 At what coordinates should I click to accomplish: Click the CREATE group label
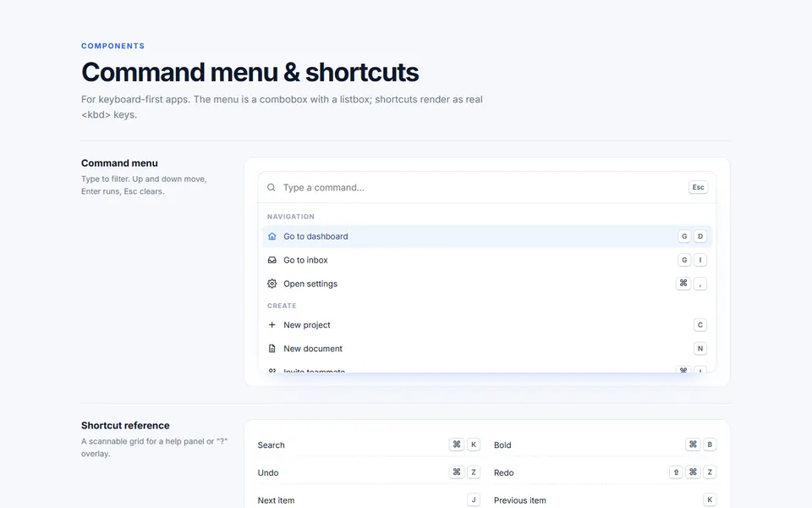pyautogui.click(x=282, y=306)
